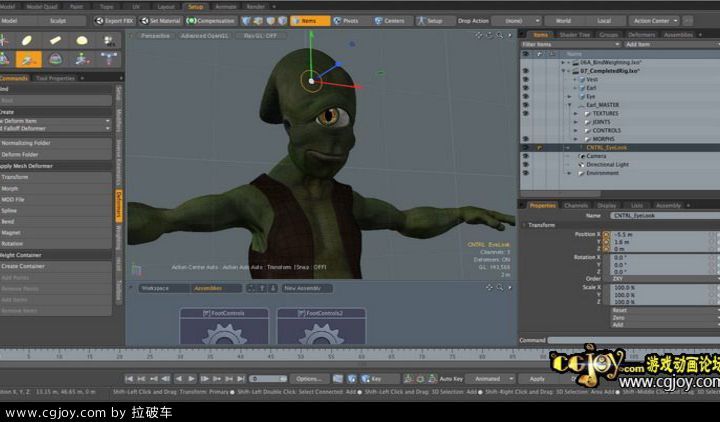The width and height of the screenshot is (720, 422).
Task: Click the schematic nodes tool icon
Action: click(x=109, y=59)
